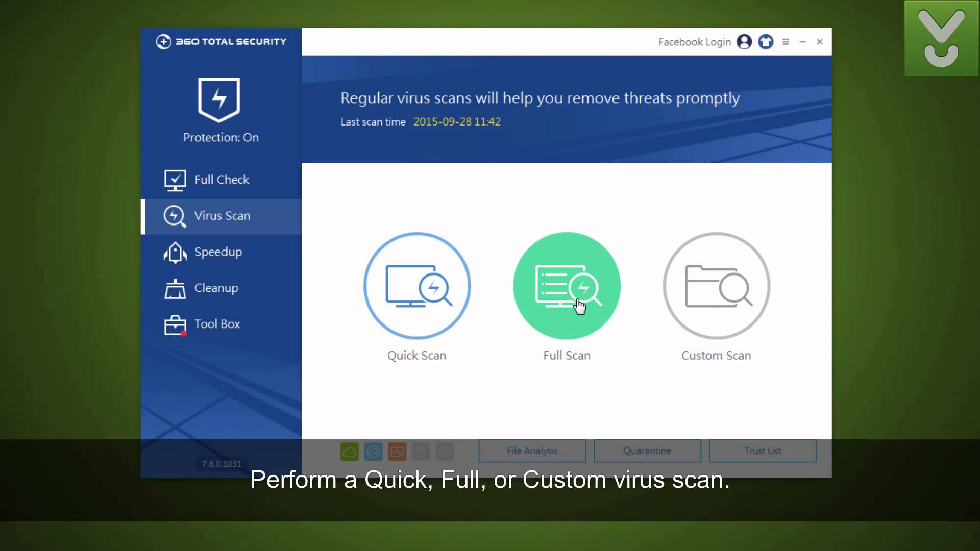Open the main menu hamburger icon
Viewport: 980px width, 551px height.
pos(786,42)
